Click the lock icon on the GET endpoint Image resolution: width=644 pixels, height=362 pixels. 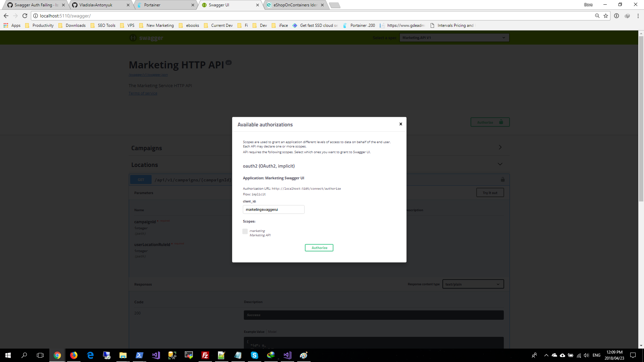503,180
